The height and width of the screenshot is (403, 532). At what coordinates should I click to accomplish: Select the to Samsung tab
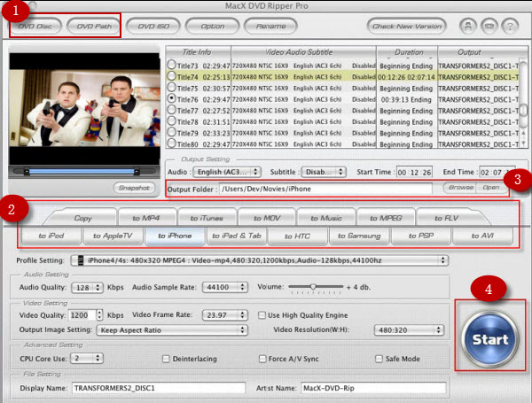[359, 236]
